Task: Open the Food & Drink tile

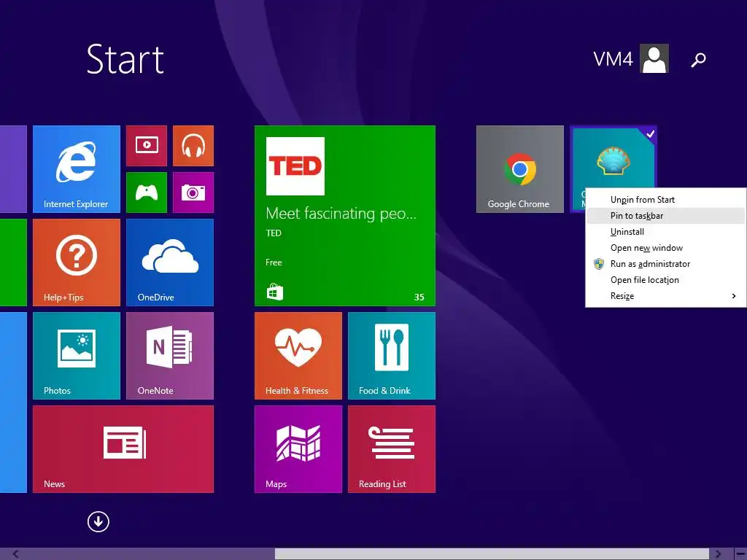Action: 392,356
